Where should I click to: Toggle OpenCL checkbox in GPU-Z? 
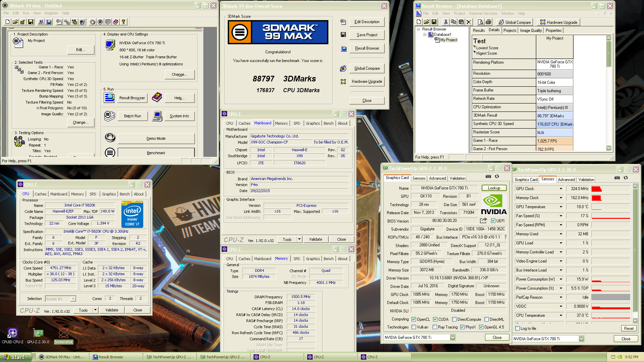pyautogui.click(x=414, y=319)
